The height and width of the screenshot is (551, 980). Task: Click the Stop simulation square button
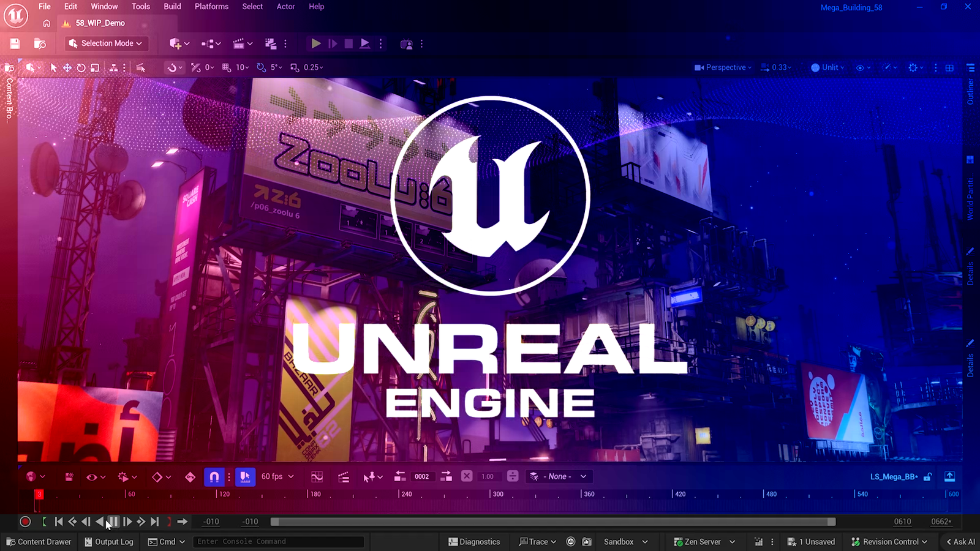click(x=349, y=43)
